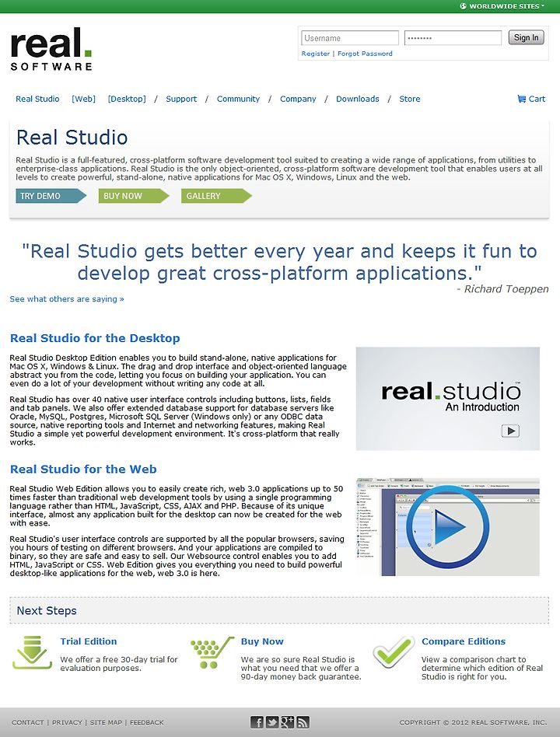Open the Downloads menu item
Image resolution: width=560 pixels, height=737 pixels.
point(357,99)
